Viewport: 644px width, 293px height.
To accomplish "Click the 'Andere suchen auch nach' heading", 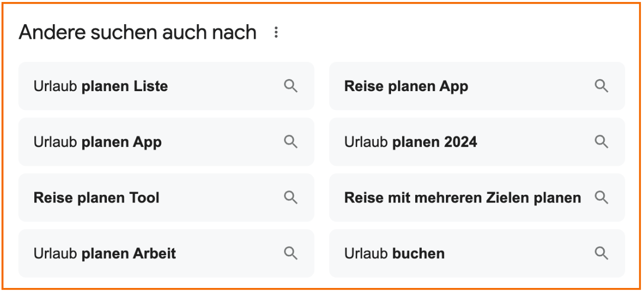I will pos(138,33).
